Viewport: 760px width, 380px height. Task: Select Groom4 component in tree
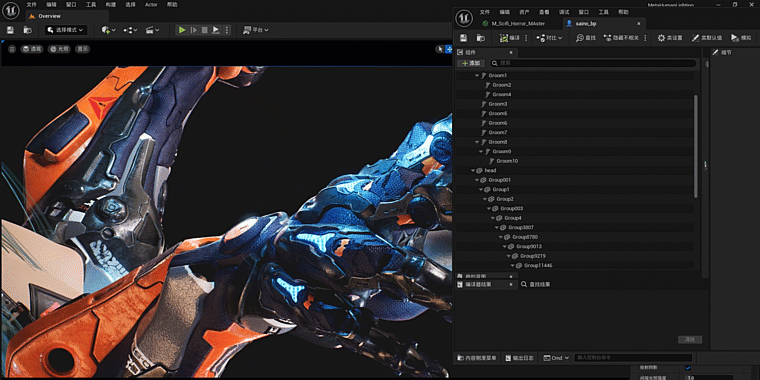(502, 95)
